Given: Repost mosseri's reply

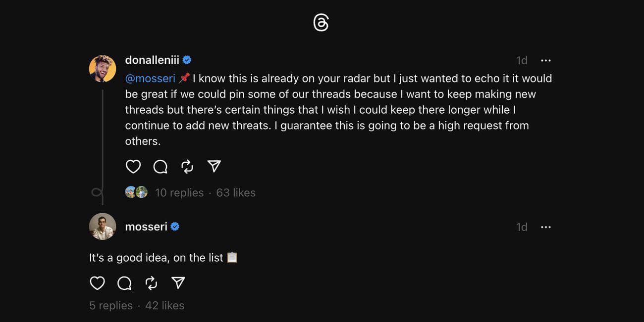Looking at the screenshot, I should pyautogui.click(x=151, y=283).
